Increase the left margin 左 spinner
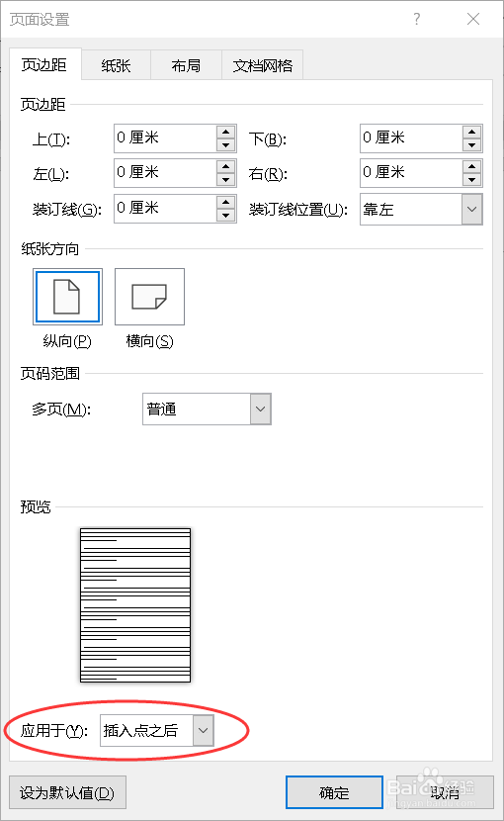The height and width of the screenshot is (821, 504). coord(226,166)
